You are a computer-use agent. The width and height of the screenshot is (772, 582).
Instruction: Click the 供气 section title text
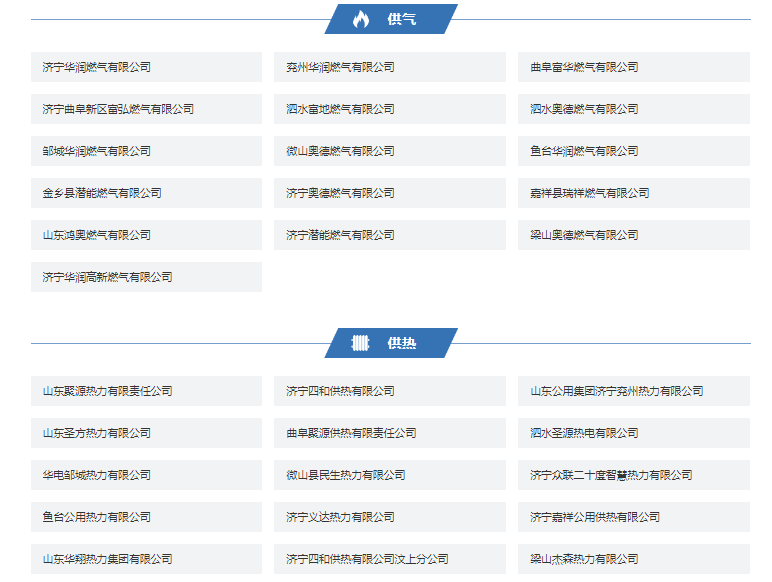coord(402,19)
